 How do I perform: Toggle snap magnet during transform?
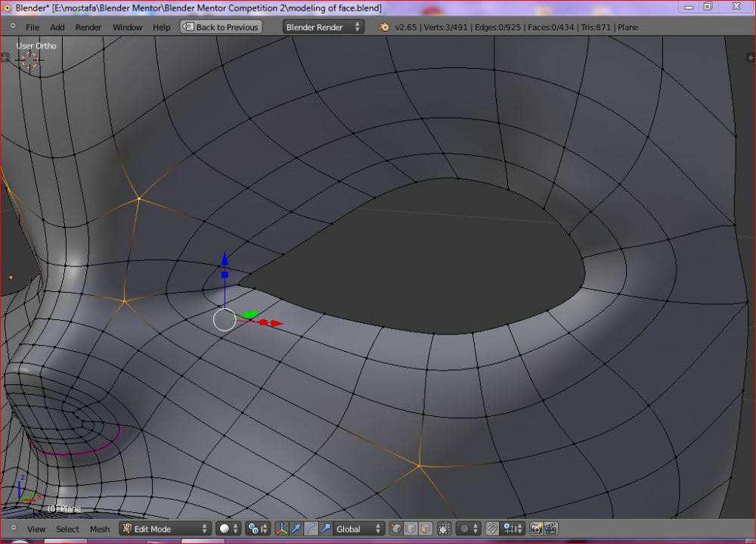[x=492, y=529]
